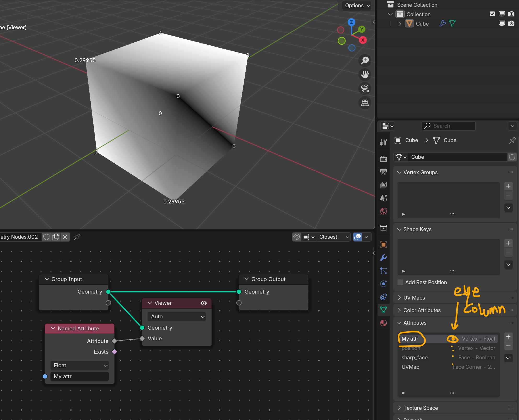Toggle the Viewer node eye icon
Viewport: 519px width, 420px height.
[204, 303]
